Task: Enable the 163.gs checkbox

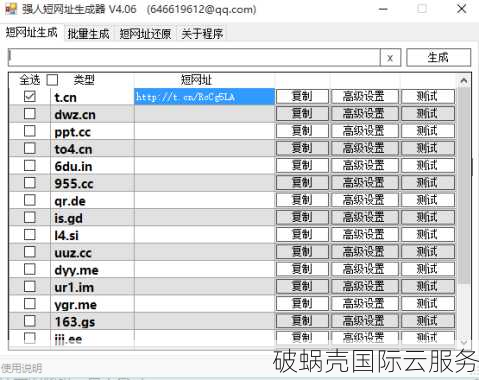Action: [30, 322]
